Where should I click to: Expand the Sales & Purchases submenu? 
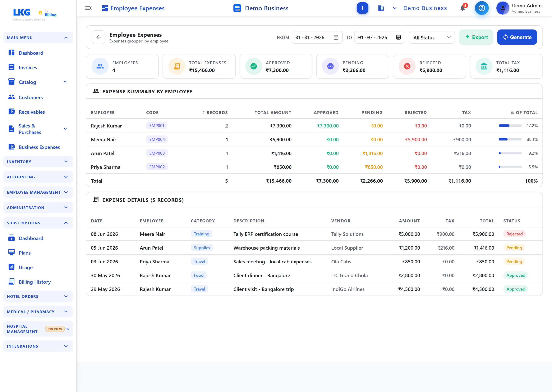pyautogui.click(x=65, y=129)
